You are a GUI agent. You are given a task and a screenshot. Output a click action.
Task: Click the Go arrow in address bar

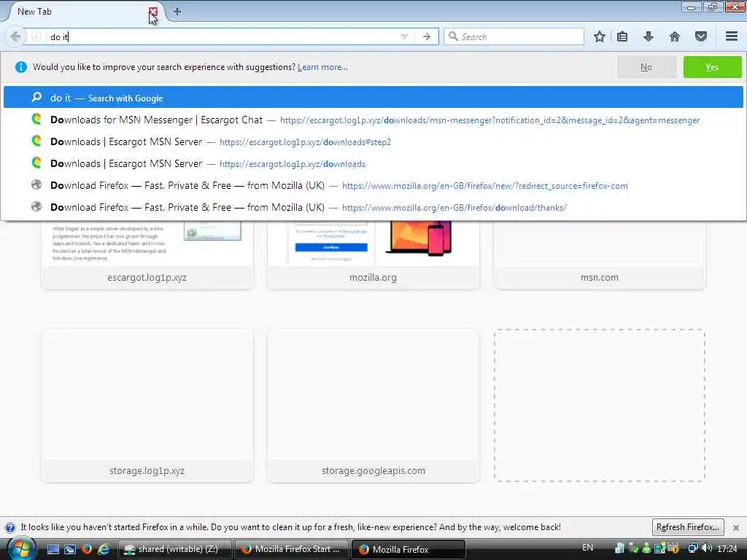(426, 36)
